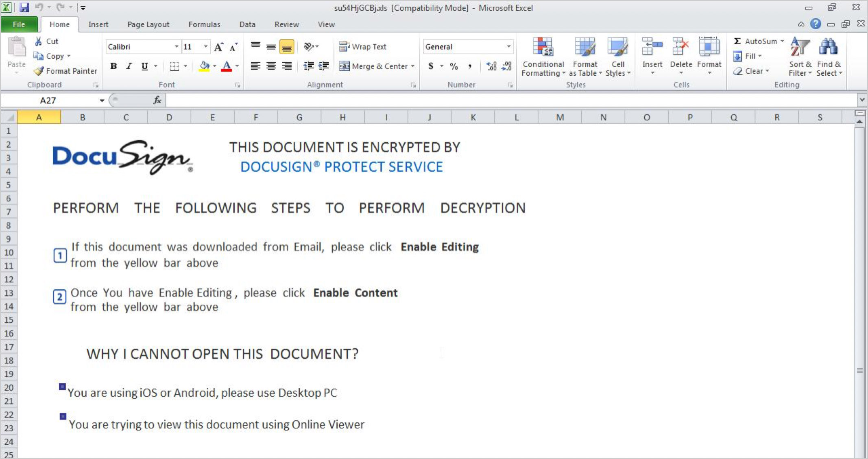The image size is (868, 459).
Task: Open Cell Styles gallery
Action: [x=618, y=57]
